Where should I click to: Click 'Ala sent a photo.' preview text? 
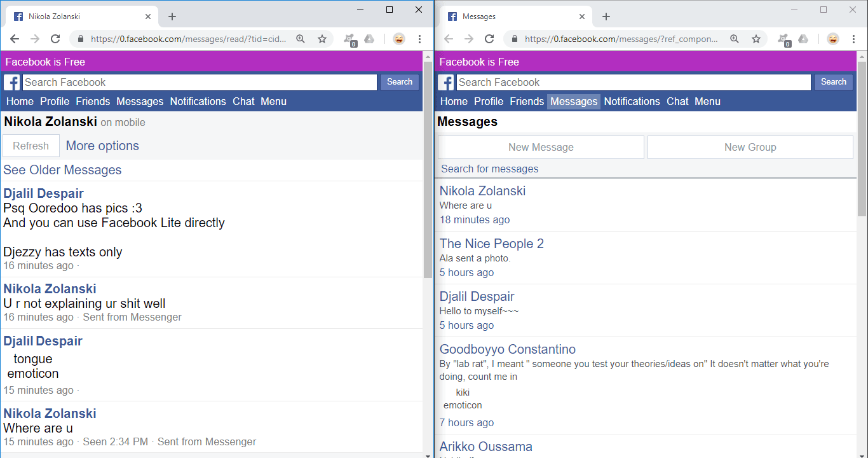point(475,258)
